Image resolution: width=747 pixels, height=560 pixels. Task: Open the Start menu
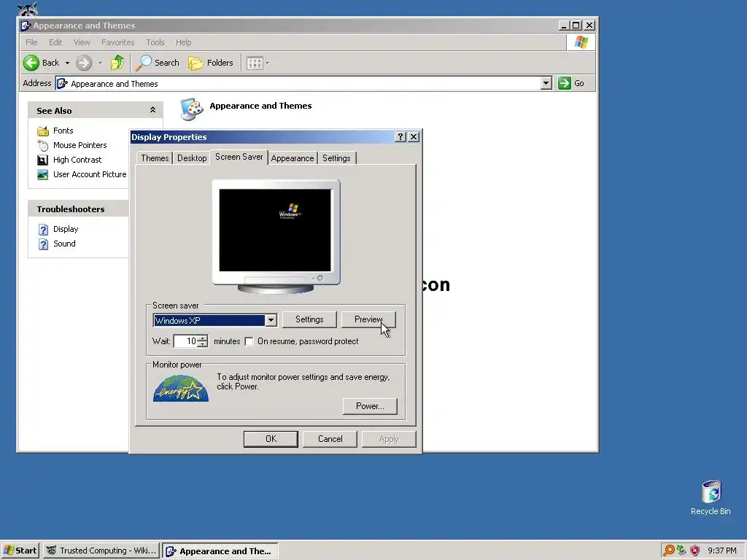20,551
